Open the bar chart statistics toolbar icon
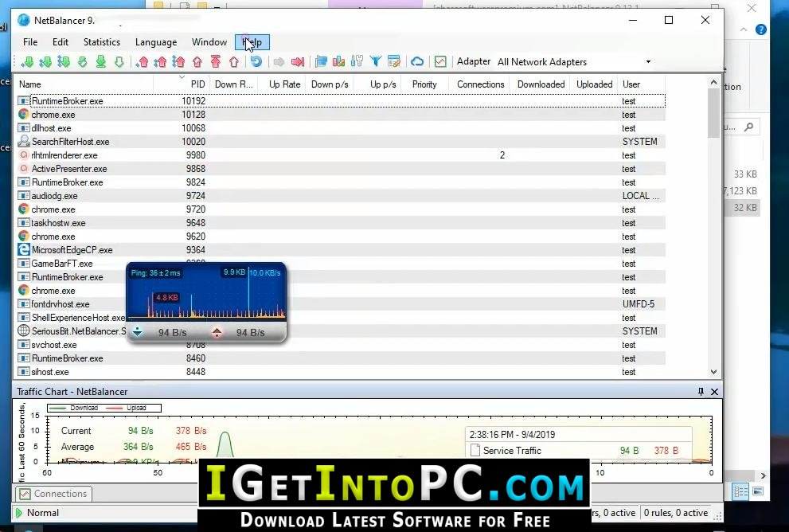 (x=338, y=62)
